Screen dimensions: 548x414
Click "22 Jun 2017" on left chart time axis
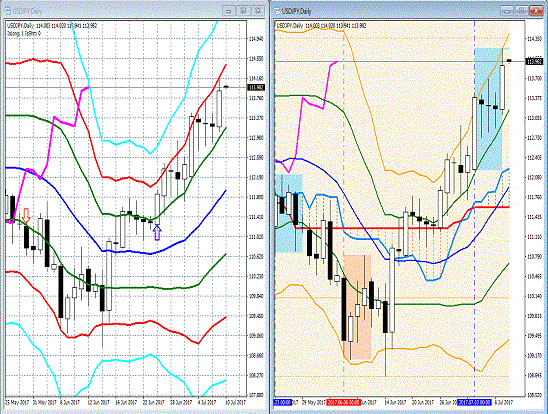153,402
